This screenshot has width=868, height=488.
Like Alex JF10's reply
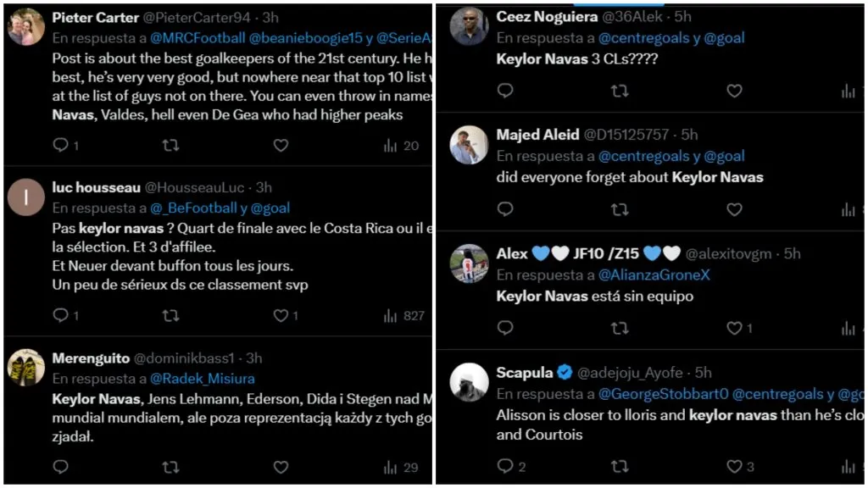click(734, 328)
